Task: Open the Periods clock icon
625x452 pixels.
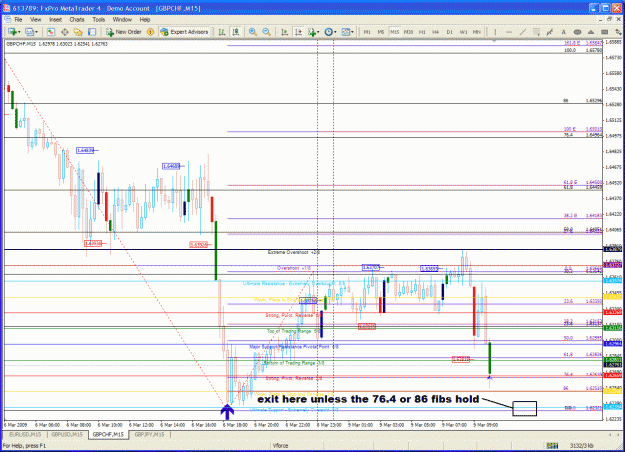Action: pos(328,32)
